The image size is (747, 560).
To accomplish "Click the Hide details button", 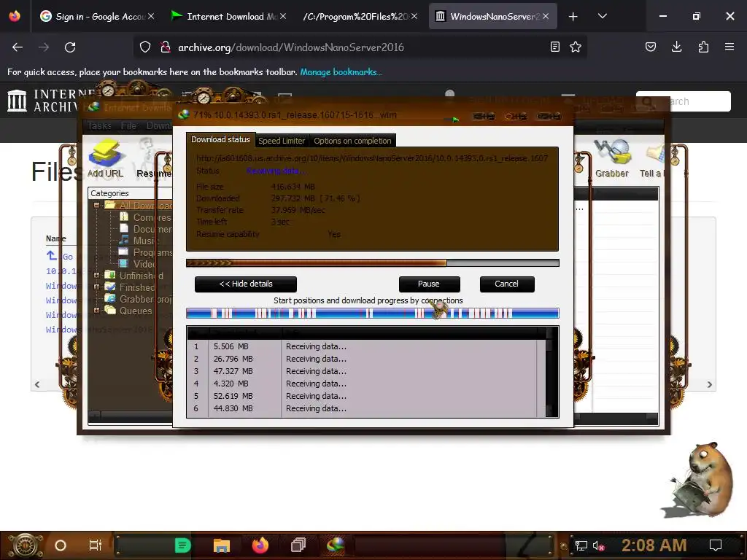I will [x=246, y=284].
